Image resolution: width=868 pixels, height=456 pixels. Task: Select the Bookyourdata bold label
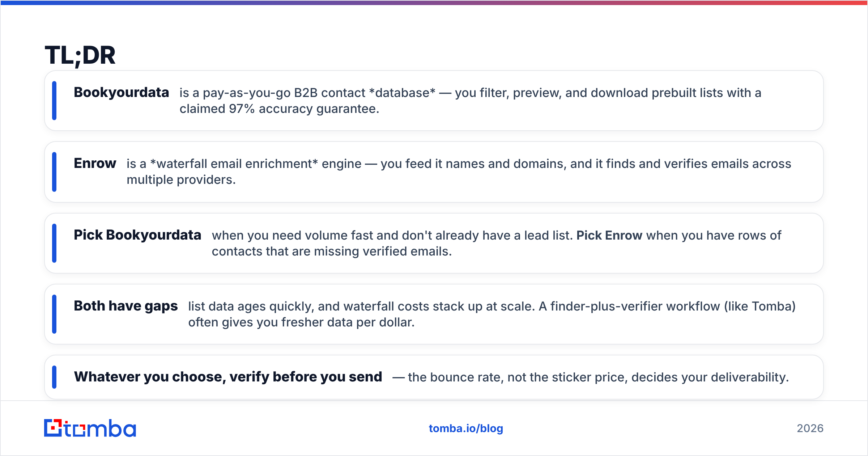tap(122, 93)
